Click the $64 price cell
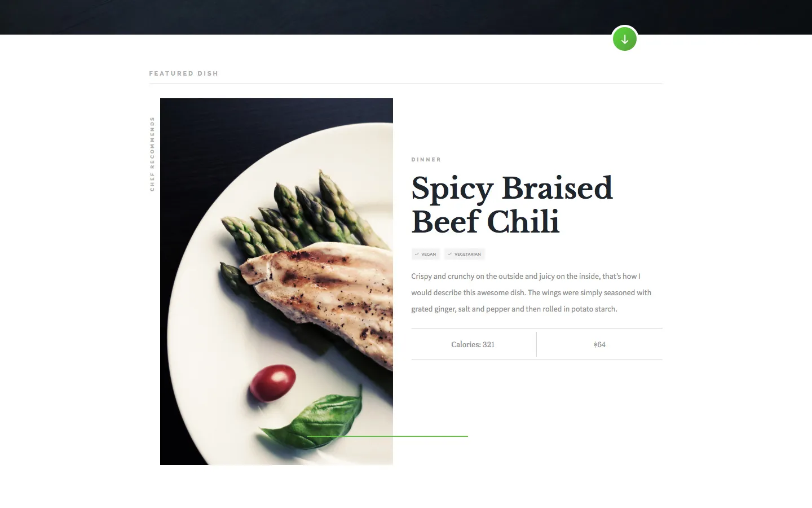The height and width of the screenshot is (508, 812). coord(599,344)
